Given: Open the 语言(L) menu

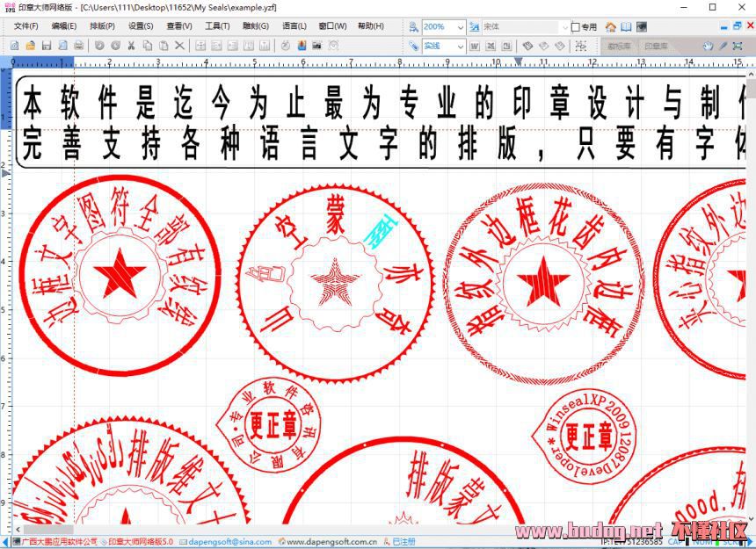Looking at the screenshot, I should click(x=294, y=26).
